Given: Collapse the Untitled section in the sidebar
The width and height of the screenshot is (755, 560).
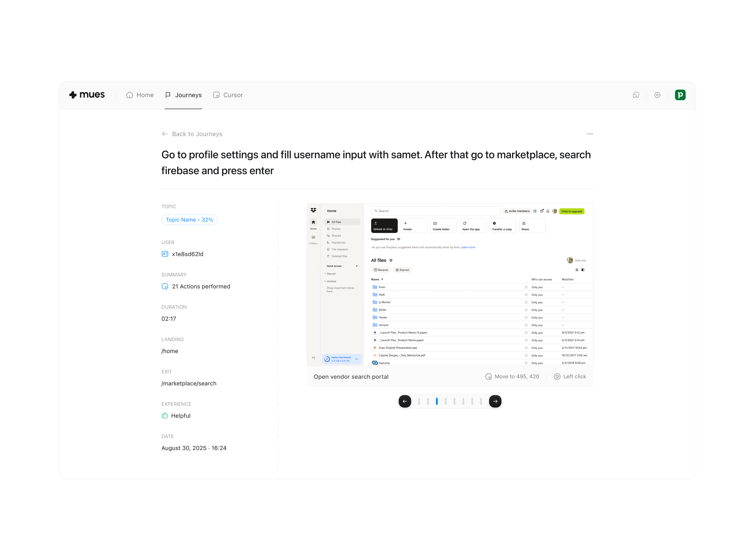Looking at the screenshot, I should point(325,281).
